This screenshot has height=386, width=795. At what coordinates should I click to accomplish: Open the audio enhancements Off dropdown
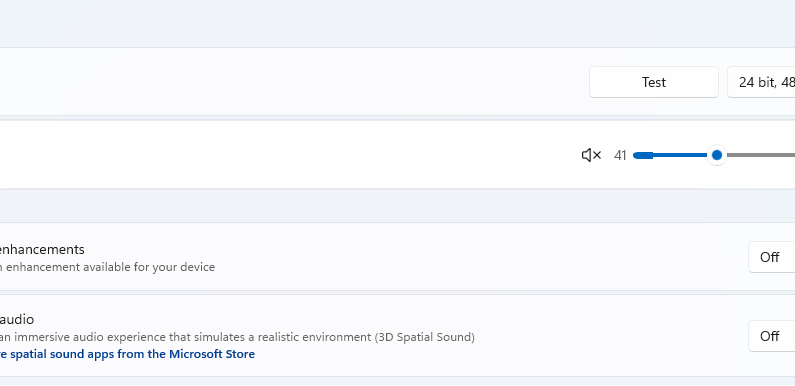click(x=772, y=257)
